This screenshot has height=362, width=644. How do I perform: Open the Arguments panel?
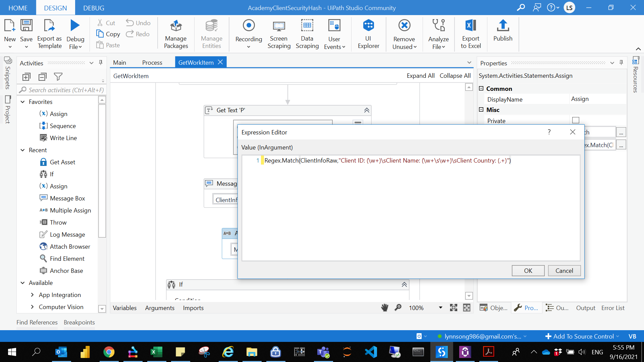(x=160, y=308)
